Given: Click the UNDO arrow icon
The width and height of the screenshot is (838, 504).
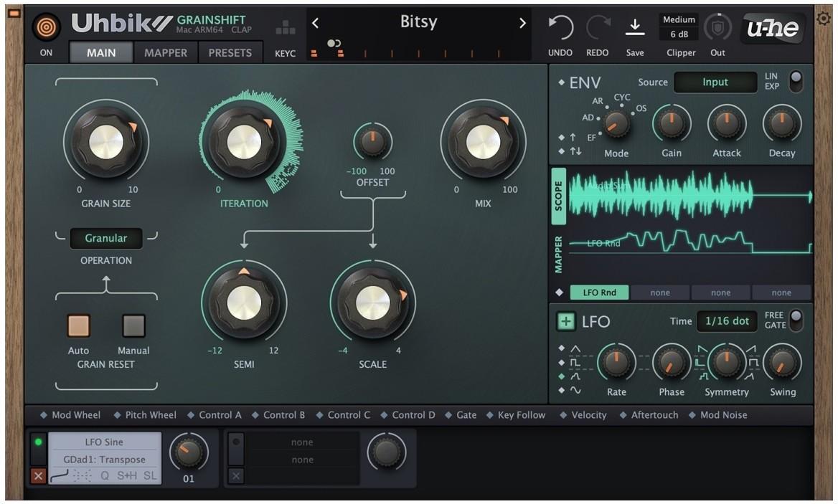Looking at the screenshot, I should click(x=560, y=28).
